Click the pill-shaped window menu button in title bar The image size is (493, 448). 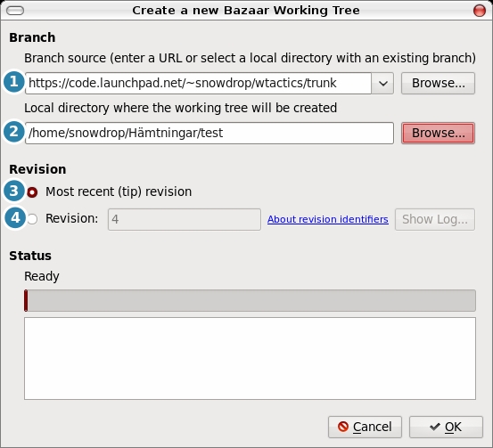pos(15,11)
